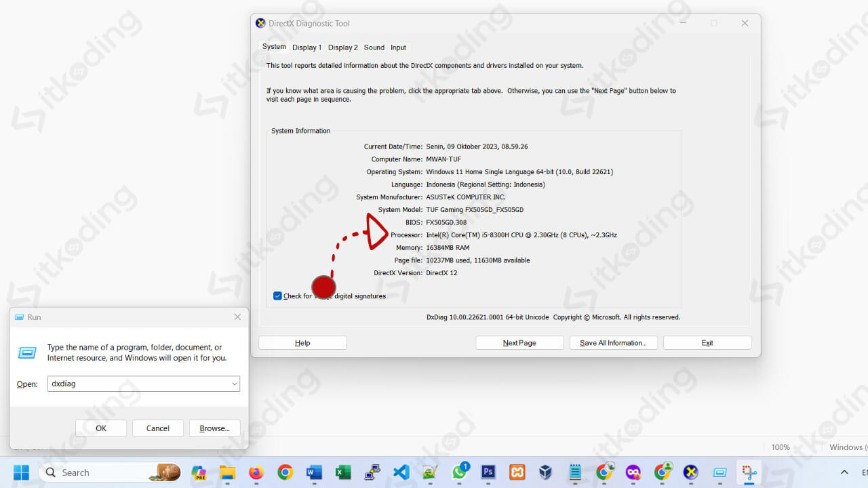This screenshot has width=868, height=488.
Task: Open the Notepad taskbar icon
Action: [575, 472]
